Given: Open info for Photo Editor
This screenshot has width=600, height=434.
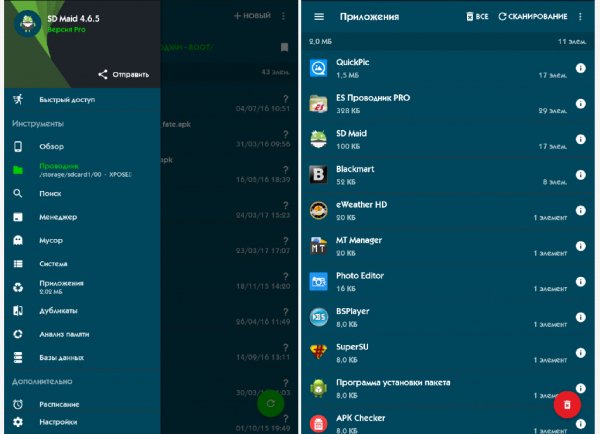Looking at the screenshot, I should coord(580,282).
